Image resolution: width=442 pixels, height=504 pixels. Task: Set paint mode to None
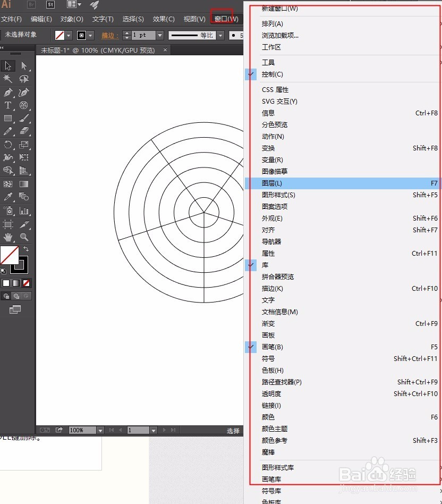pos(27,283)
